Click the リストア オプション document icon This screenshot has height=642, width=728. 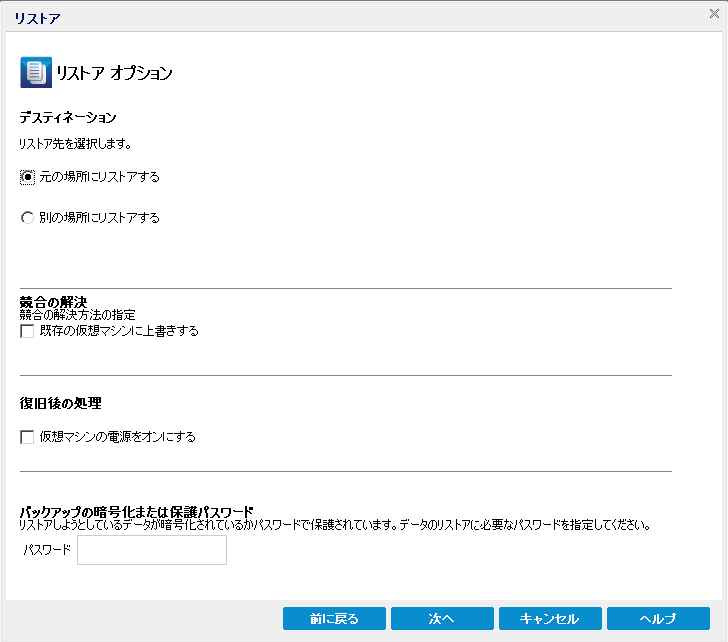36,72
